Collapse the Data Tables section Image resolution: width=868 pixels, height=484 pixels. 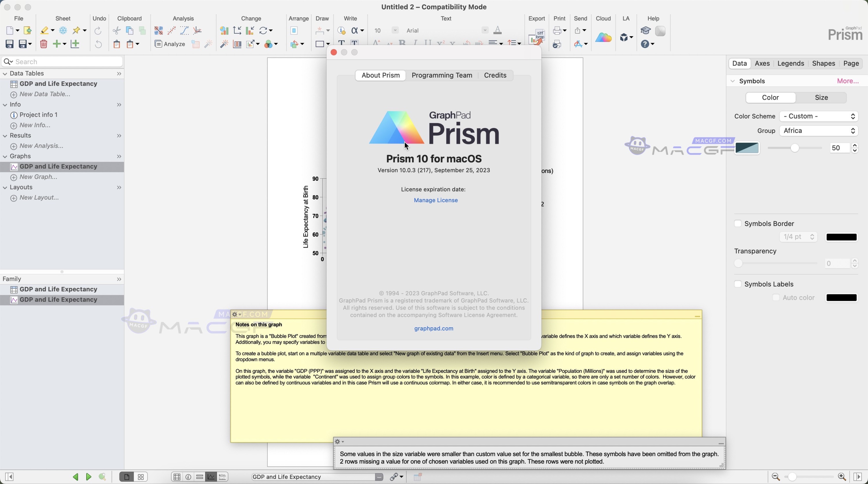click(x=5, y=73)
